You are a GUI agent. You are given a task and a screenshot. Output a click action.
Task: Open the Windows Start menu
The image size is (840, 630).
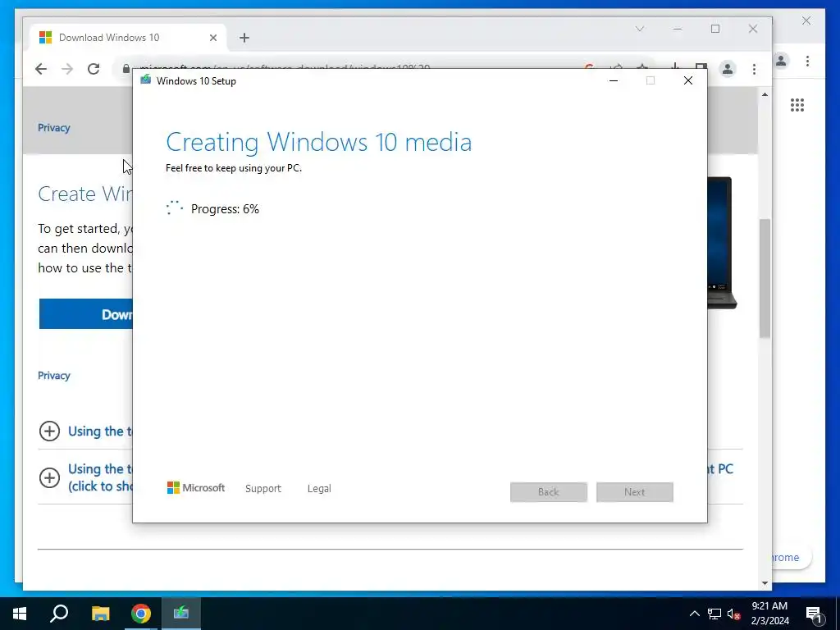(20, 614)
